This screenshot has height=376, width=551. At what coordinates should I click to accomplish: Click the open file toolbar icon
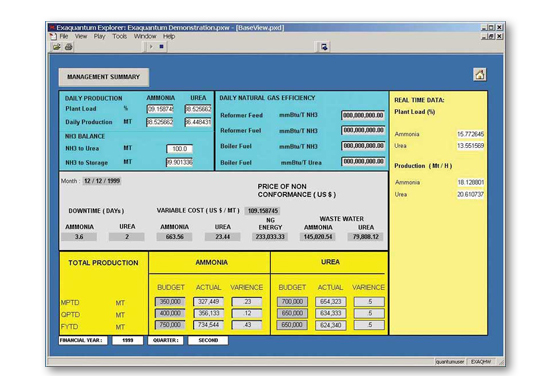57,47
